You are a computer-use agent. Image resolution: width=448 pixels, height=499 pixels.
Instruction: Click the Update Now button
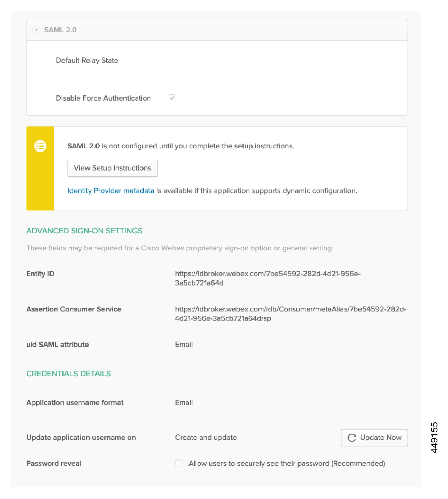coord(374,437)
